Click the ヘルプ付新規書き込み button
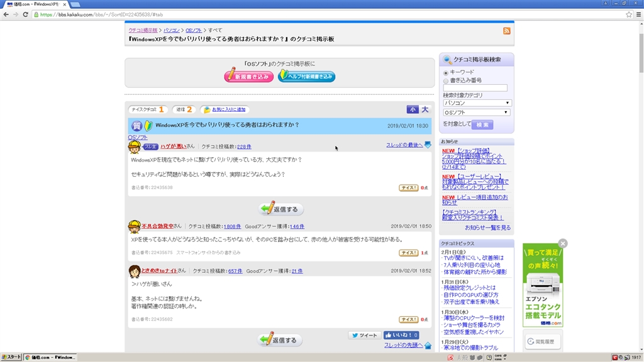 tap(306, 76)
